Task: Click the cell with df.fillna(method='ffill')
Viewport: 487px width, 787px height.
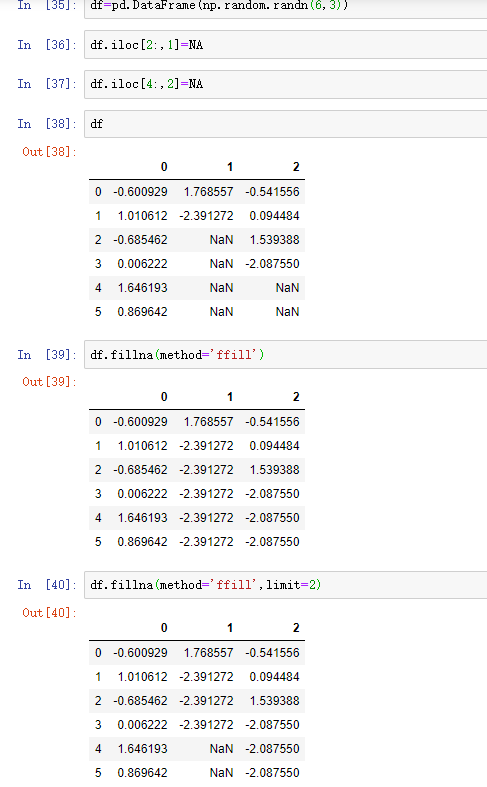Action: click(x=286, y=355)
